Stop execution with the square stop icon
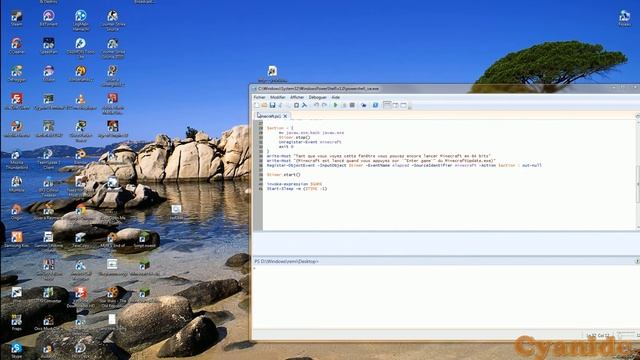The width and height of the screenshot is (640, 360). point(352,105)
